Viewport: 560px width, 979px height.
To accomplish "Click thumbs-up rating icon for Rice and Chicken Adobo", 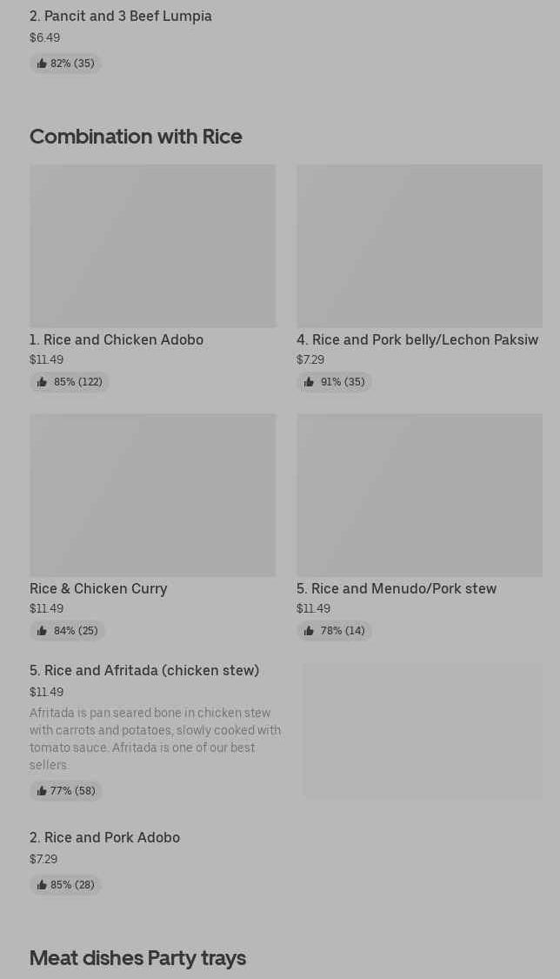I will (x=42, y=382).
